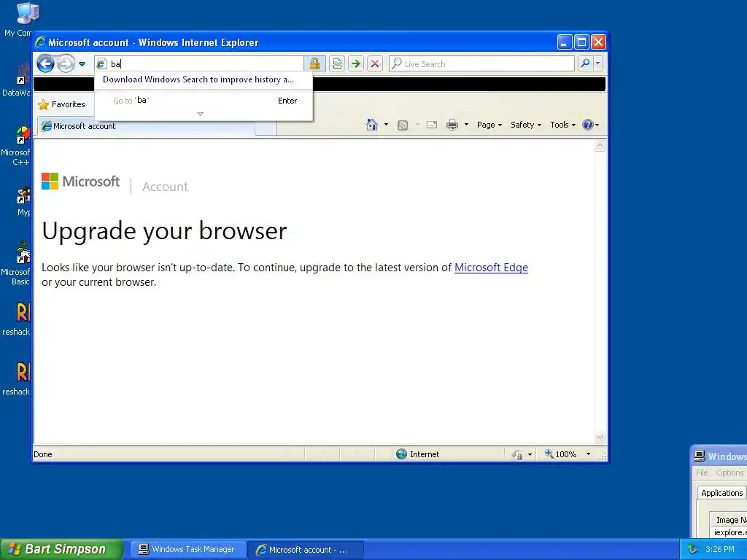
Task: Click the RSS feeds icon
Action: click(403, 125)
